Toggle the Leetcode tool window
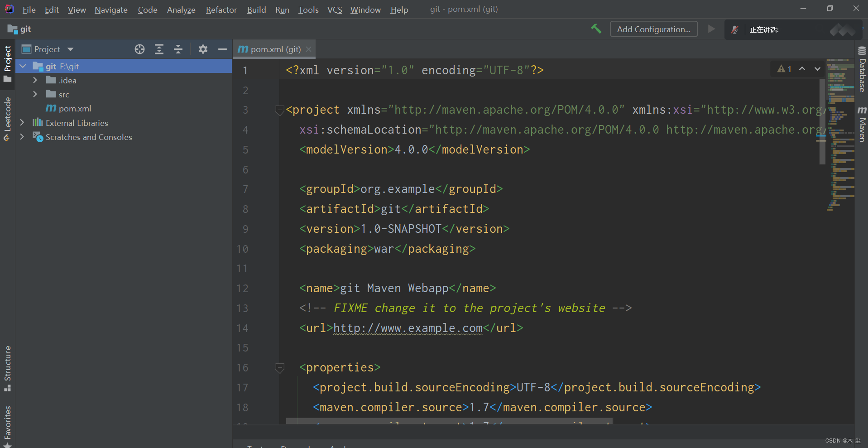Screen dimensions: 868x448 7,119
